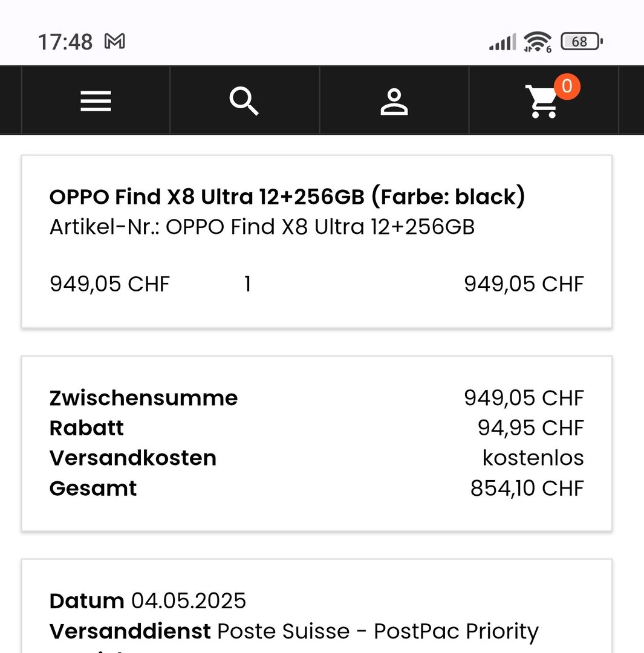The width and height of the screenshot is (644, 653).
Task: Tap the 17:48 clock
Action: click(x=65, y=42)
